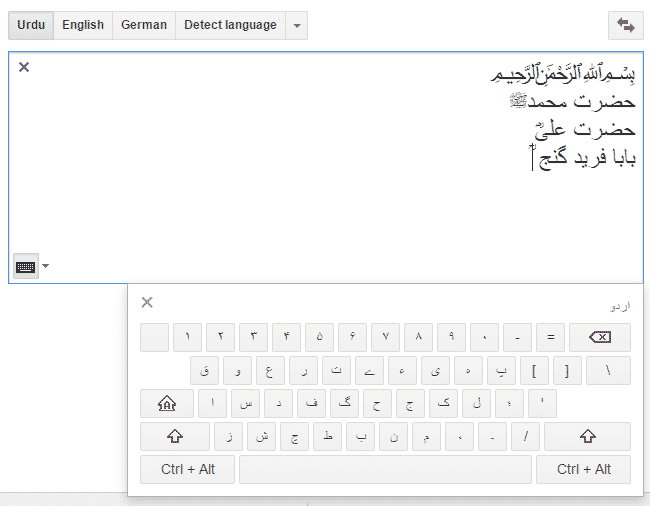Viewport: 650px width, 506px height.
Task: Click the space bar on the virtual keyboard
Action: pos(386,470)
